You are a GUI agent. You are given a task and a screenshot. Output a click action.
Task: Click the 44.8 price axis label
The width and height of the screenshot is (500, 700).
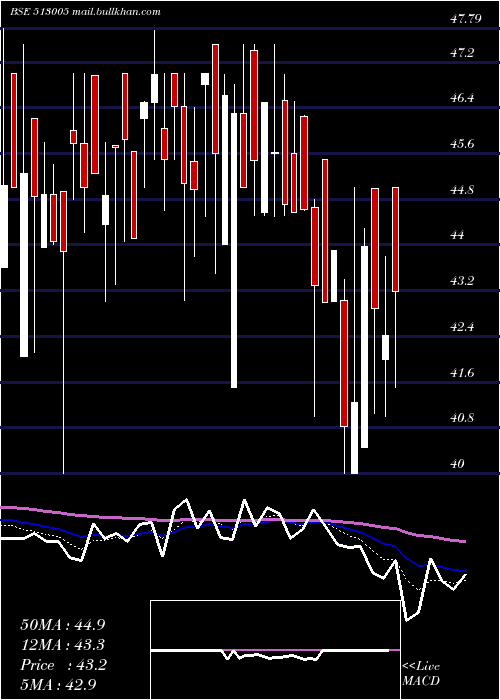pos(462,190)
